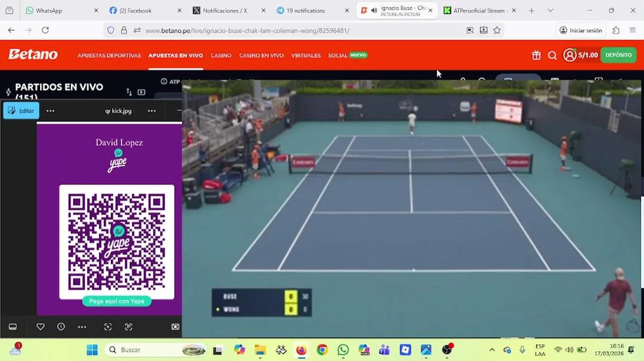The image size is (644, 361).
Task: Open the Apuestas en Vivo section
Action: 176,55
